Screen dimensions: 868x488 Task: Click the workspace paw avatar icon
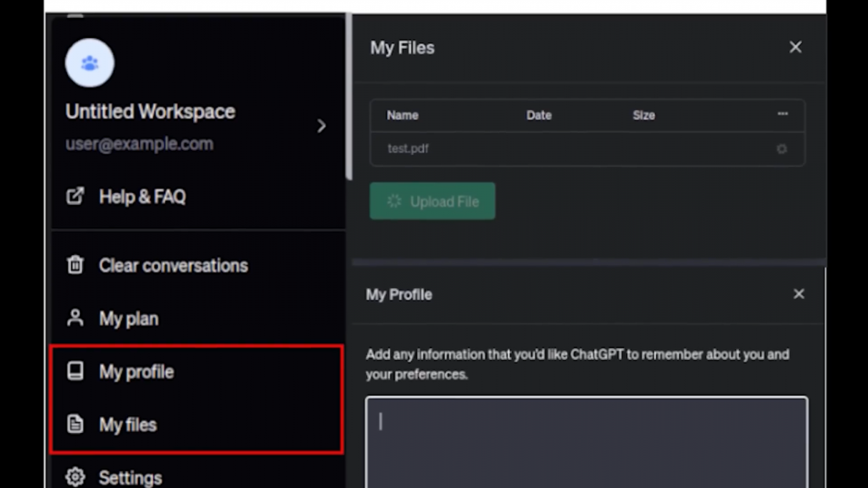point(90,63)
